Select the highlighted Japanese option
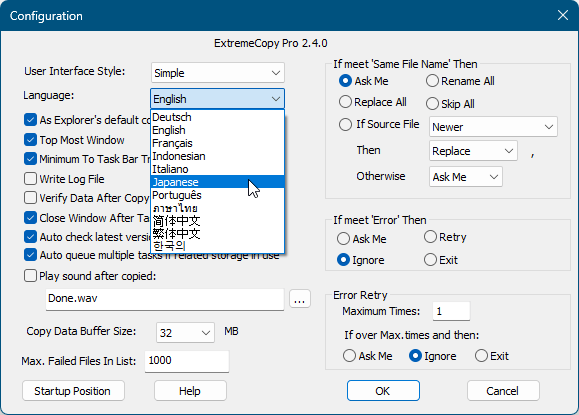This screenshot has width=579, height=415. [217, 182]
